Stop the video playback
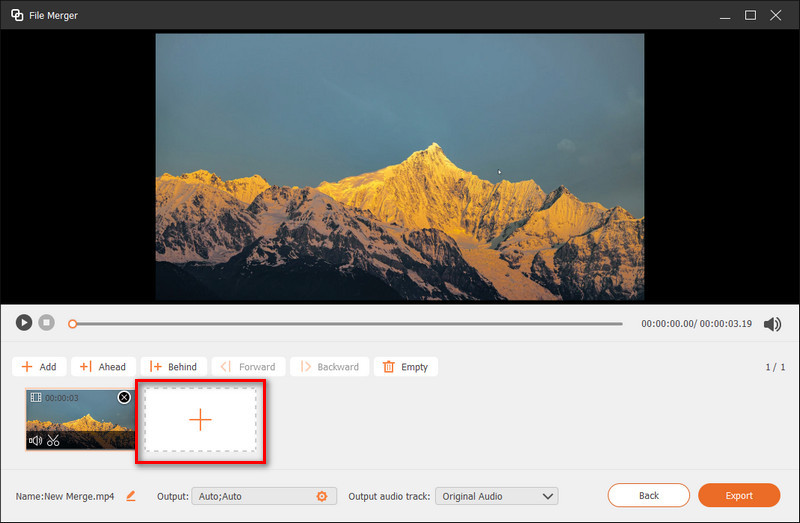This screenshot has height=523, width=800. 46,322
